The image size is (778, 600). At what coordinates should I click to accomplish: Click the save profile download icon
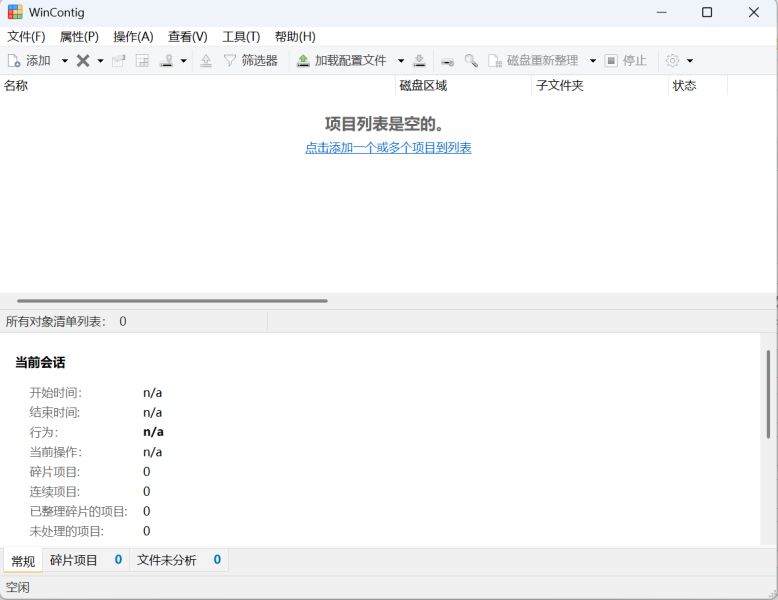[x=420, y=61]
